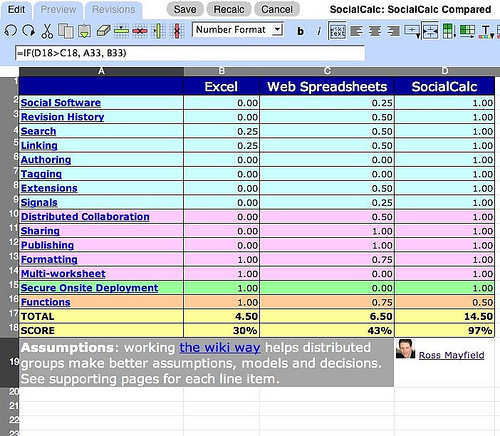
Task: Click the Redo arrow icon
Action: pyautogui.click(x=29, y=31)
